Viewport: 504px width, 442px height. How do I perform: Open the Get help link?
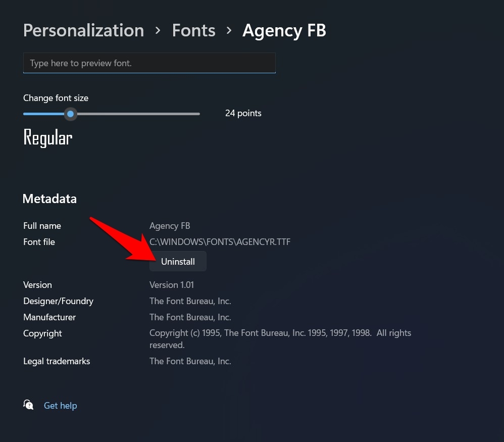click(x=60, y=406)
